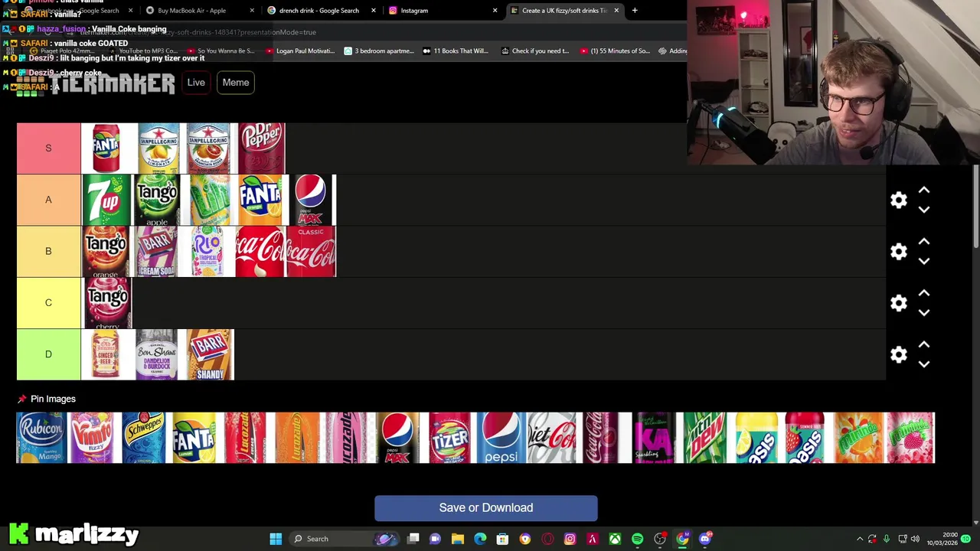Switch to the Instagram tab

pos(443,11)
